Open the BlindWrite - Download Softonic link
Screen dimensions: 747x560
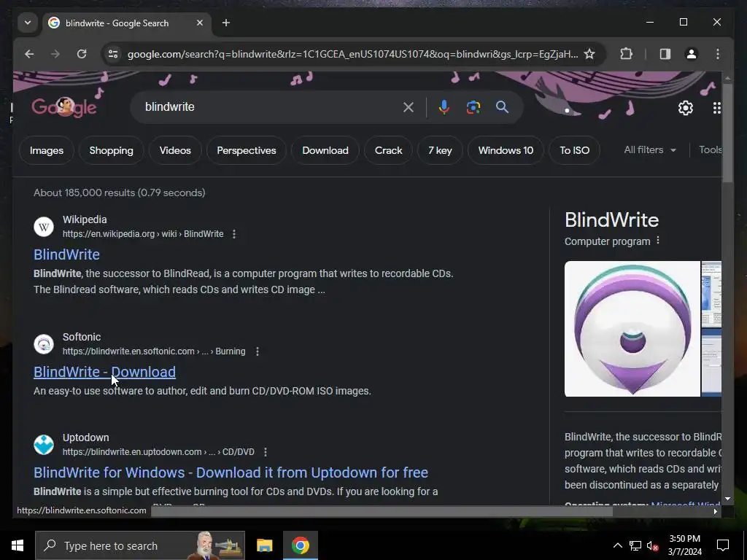[x=105, y=372]
